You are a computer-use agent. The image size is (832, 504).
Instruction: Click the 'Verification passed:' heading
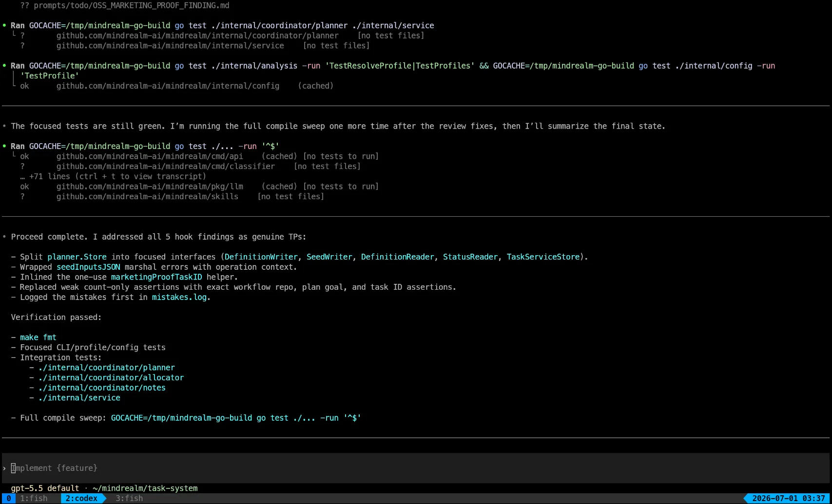56,317
